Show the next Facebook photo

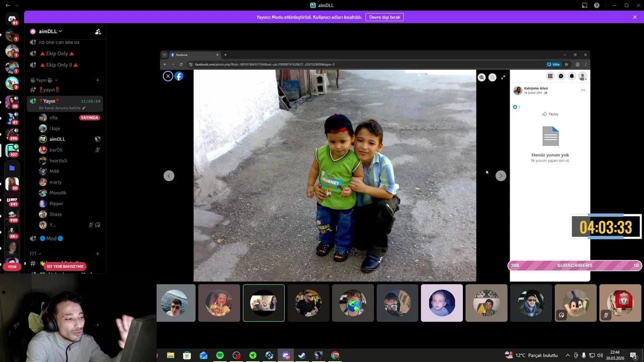[501, 175]
